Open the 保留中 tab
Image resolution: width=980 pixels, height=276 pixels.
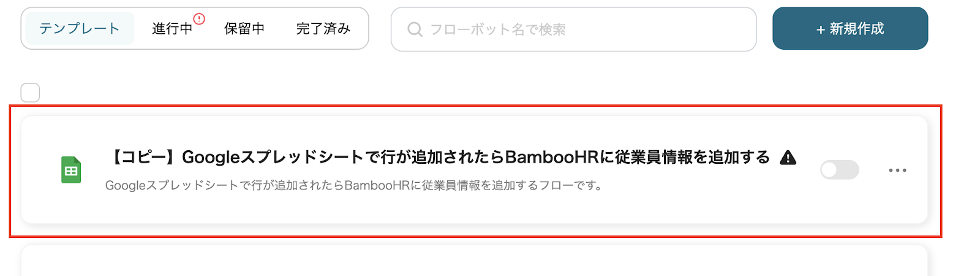244,28
